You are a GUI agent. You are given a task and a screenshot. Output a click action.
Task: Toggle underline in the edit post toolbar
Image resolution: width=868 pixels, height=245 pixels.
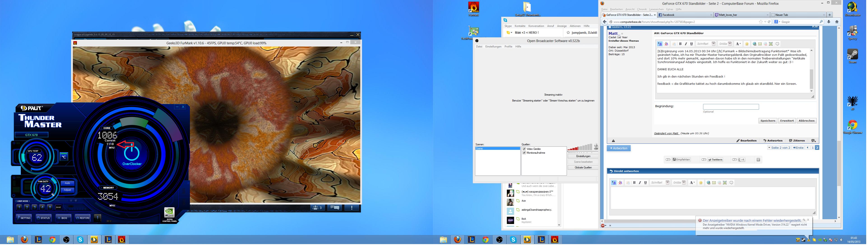(x=691, y=44)
